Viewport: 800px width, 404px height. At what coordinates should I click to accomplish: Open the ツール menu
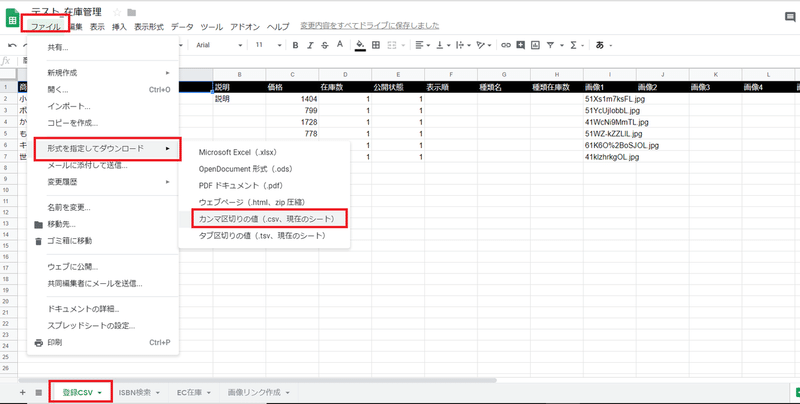(x=212, y=27)
